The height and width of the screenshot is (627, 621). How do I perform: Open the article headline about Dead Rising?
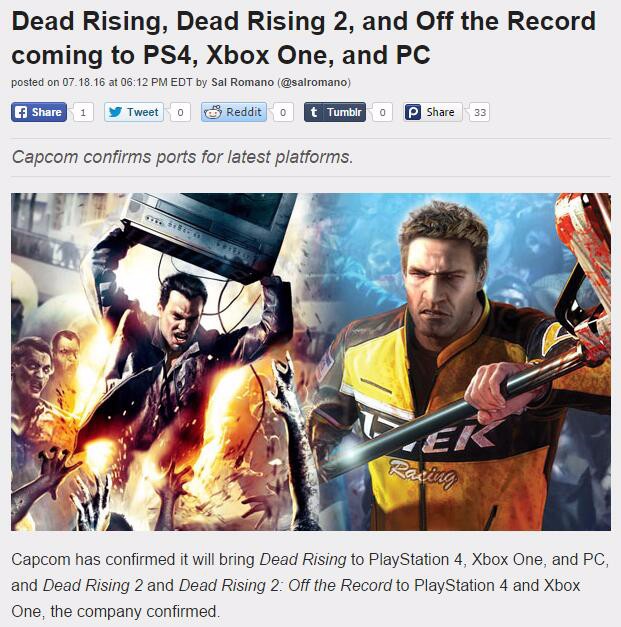tap(304, 38)
